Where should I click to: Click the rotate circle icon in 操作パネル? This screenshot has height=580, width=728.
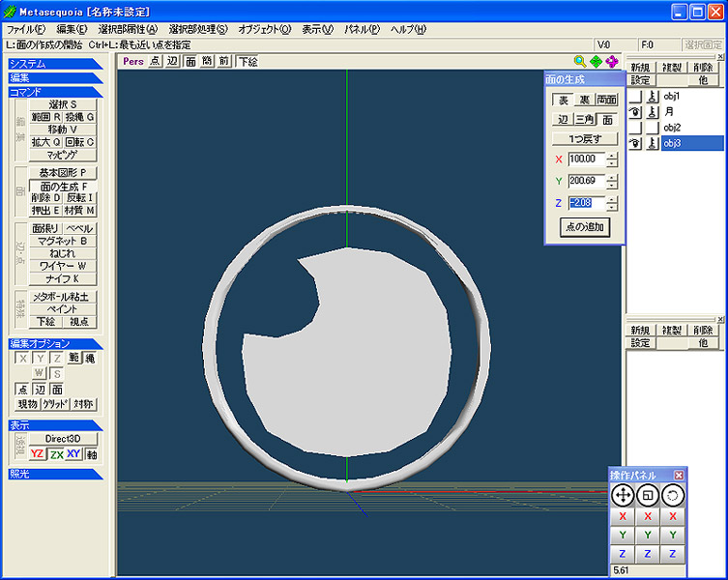[673, 496]
